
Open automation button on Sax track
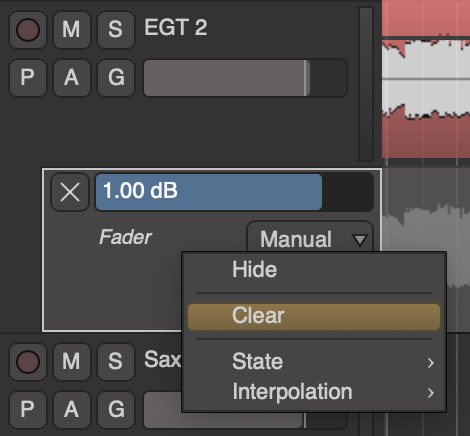(x=72, y=410)
